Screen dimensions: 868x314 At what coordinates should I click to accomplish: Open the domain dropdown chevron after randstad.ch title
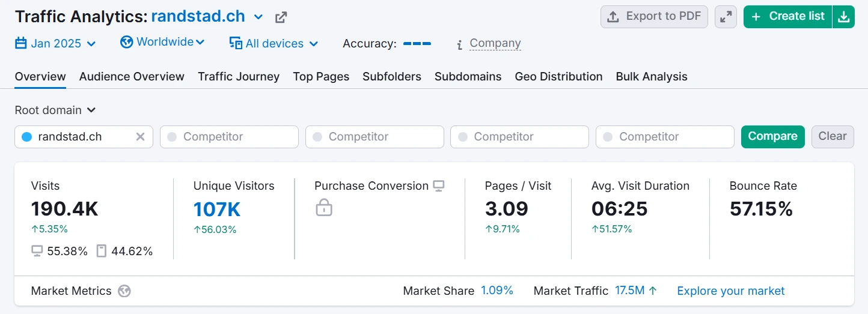258,17
